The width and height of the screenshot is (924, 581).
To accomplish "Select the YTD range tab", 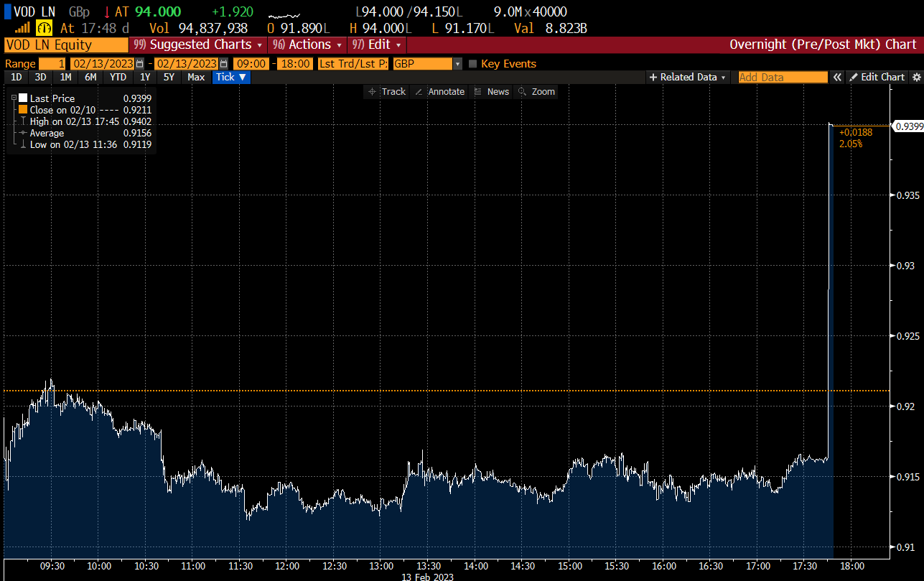I will tap(118, 77).
